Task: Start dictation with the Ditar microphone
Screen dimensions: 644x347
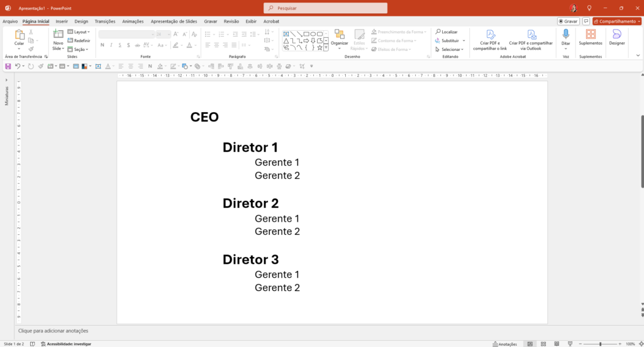Action: [565, 35]
